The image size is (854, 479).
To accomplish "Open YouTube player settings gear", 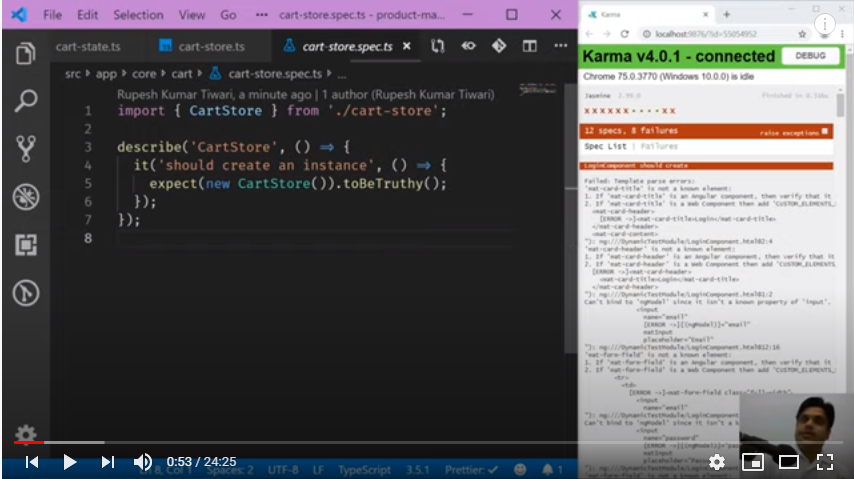I will [x=717, y=461].
